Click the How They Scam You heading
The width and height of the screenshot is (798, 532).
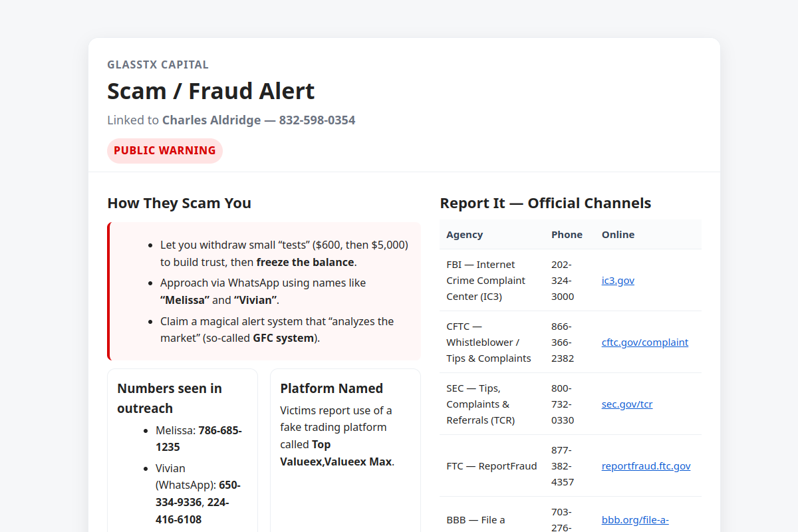179,203
